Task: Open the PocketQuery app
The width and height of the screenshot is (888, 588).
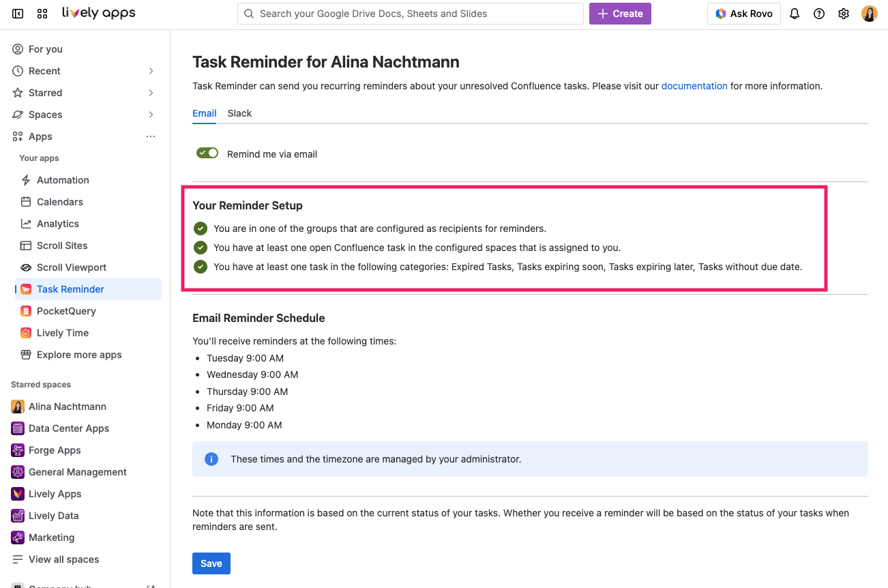Action: (x=65, y=310)
